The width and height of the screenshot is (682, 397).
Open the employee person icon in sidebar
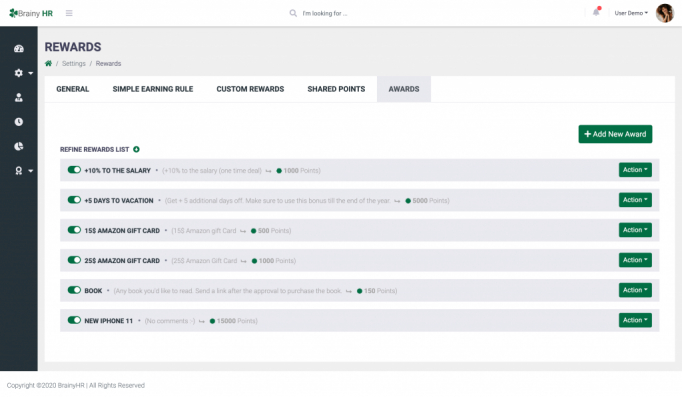click(19, 97)
